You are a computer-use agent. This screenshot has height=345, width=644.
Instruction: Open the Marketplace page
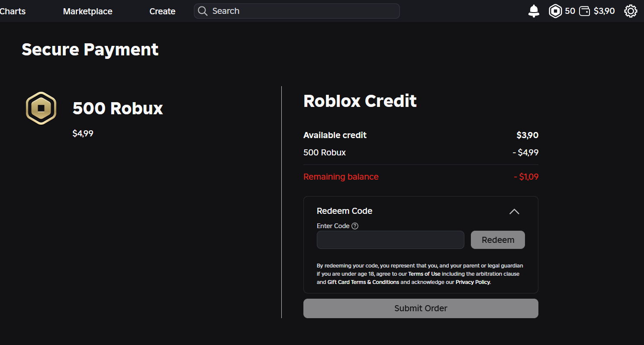(87, 11)
